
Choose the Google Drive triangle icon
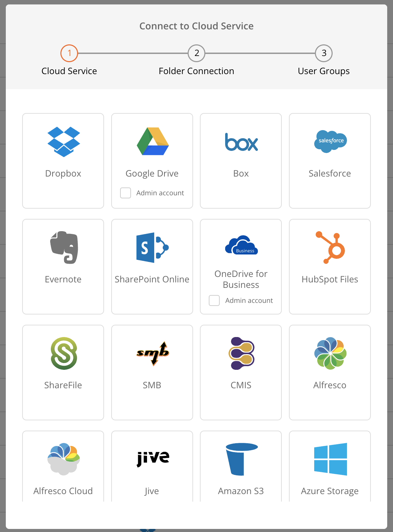click(x=152, y=141)
